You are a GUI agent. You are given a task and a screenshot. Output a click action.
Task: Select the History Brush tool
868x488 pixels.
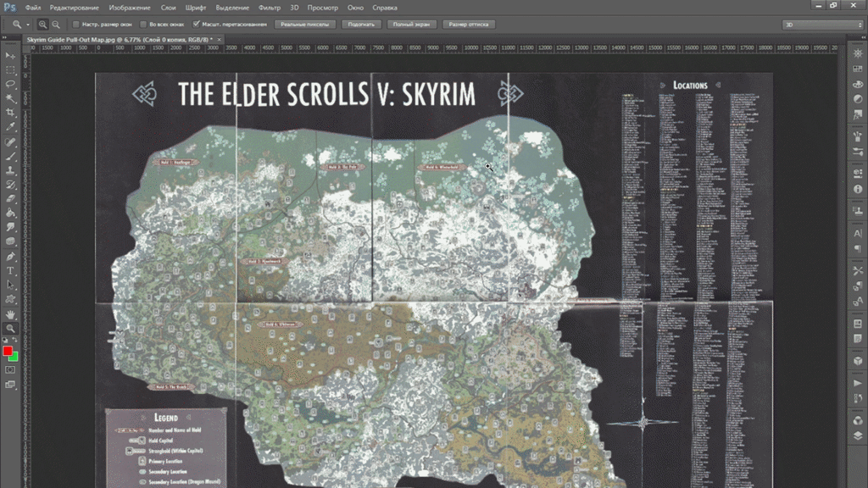pyautogui.click(x=10, y=185)
